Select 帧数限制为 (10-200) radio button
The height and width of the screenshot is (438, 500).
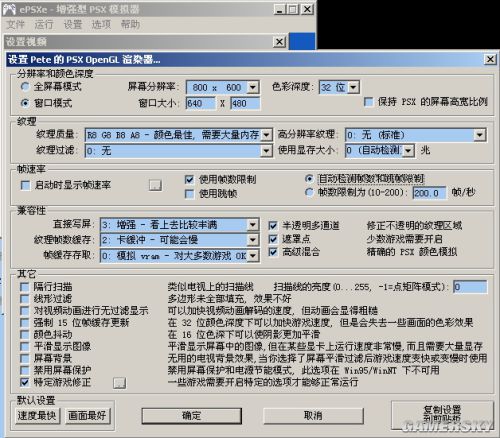coord(309,192)
